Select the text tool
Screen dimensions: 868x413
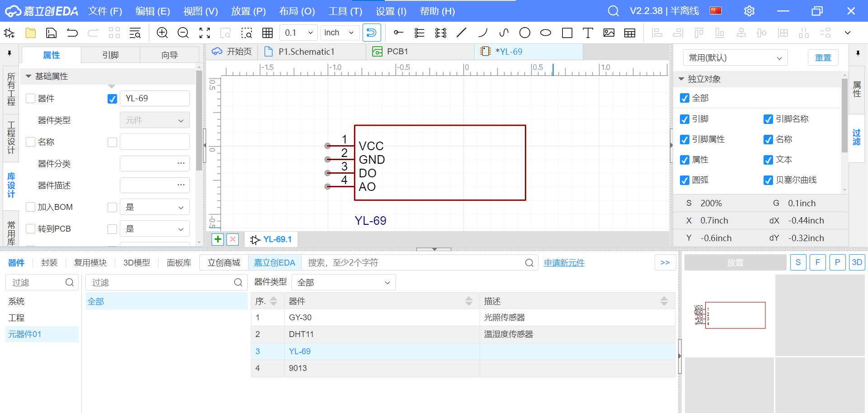click(x=588, y=33)
